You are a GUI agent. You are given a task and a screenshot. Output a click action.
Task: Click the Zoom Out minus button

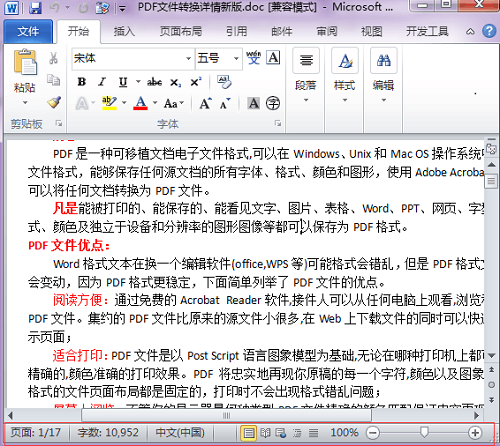coord(373,433)
